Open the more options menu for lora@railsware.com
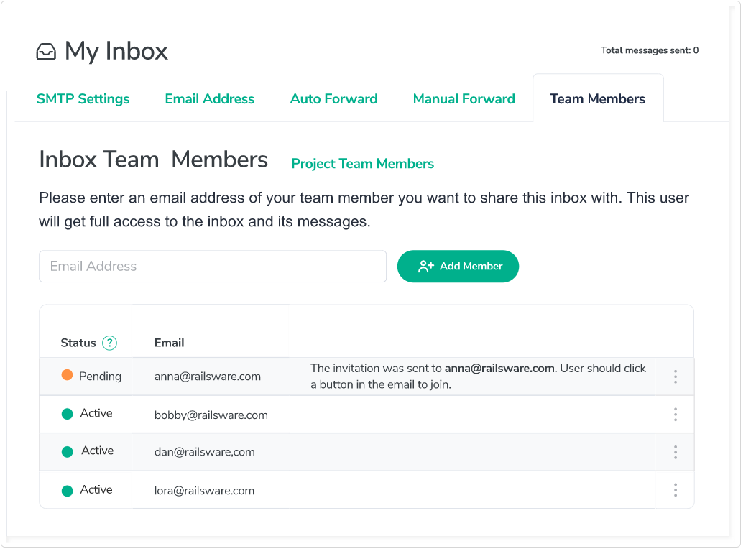This screenshot has width=756, height=554. tap(676, 490)
